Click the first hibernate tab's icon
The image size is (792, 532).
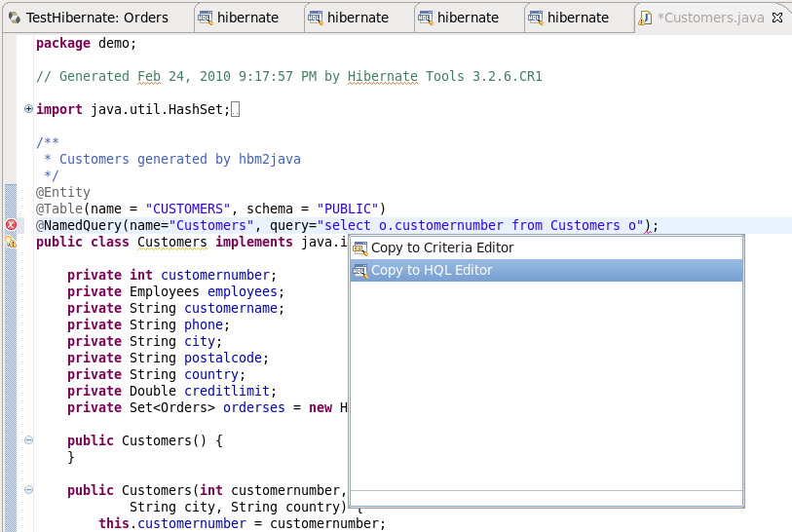point(205,18)
